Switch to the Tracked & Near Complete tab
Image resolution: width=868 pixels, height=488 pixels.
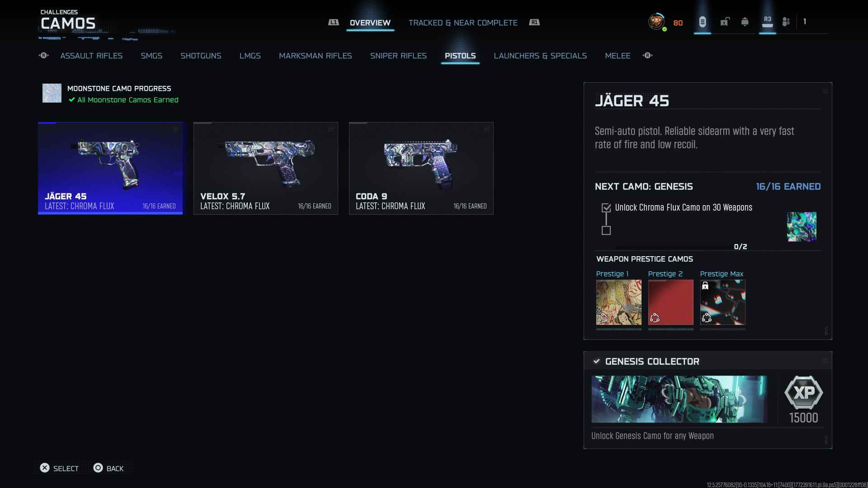[x=462, y=23]
